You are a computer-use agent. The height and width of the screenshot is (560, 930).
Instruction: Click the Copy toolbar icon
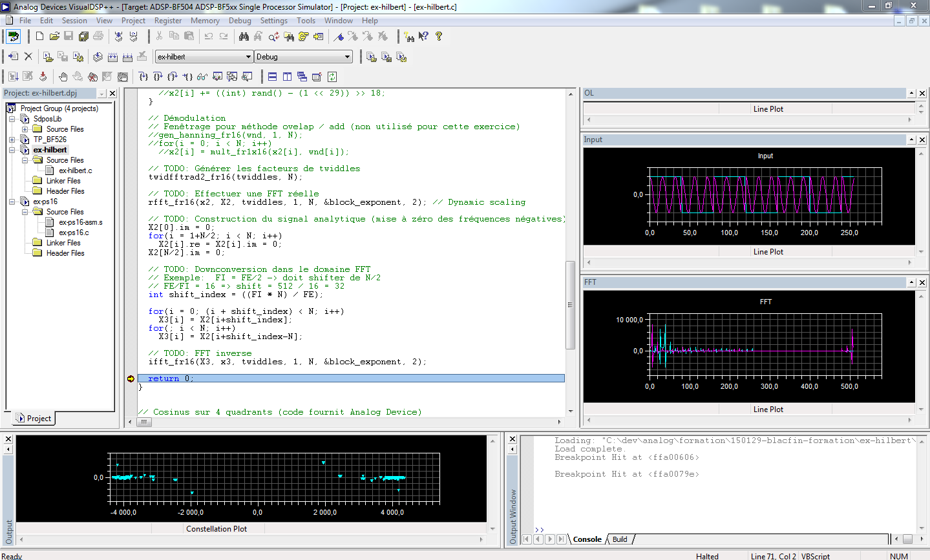pos(174,36)
